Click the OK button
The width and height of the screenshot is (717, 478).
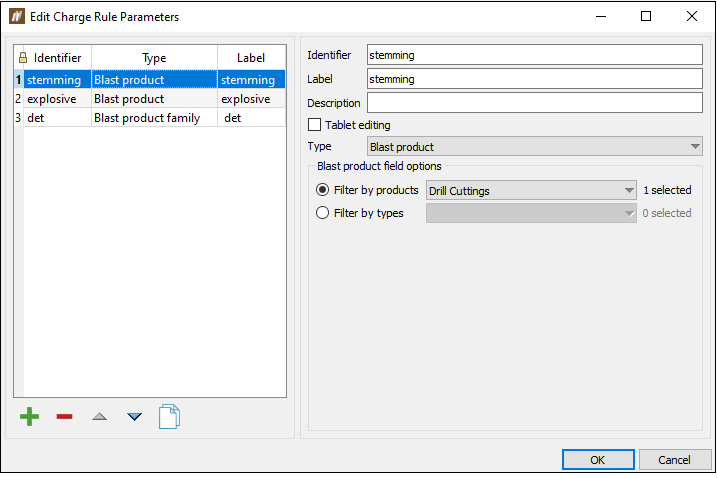click(x=597, y=460)
